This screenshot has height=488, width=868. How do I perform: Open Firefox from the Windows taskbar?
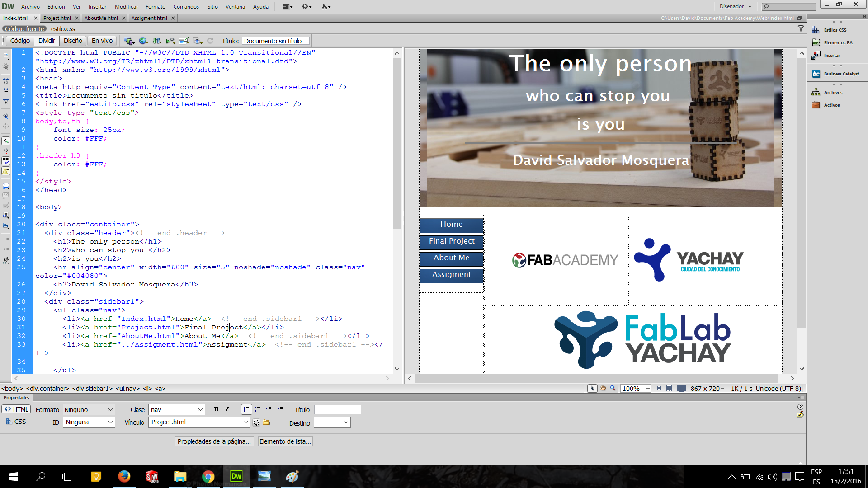(x=124, y=476)
